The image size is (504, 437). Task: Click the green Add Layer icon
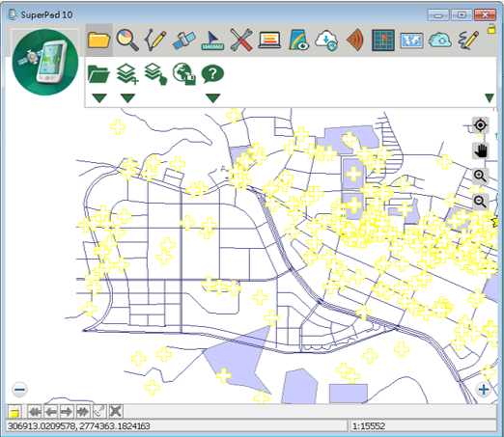(x=127, y=74)
